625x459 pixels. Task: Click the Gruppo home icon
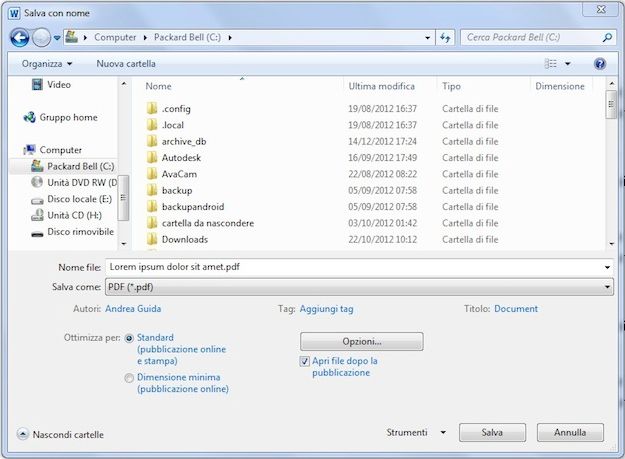coord(29,117)
